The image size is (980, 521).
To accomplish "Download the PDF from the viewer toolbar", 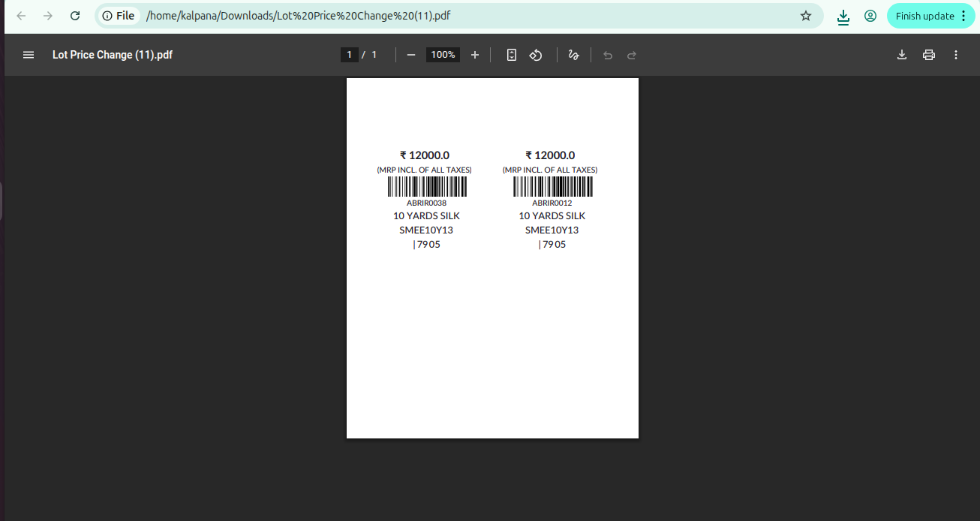I will [902, 55].
